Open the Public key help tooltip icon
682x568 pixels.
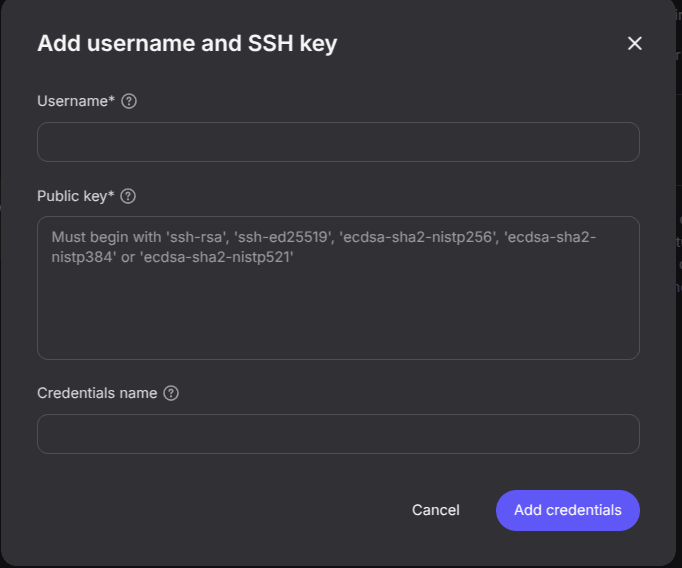(128, 196)
